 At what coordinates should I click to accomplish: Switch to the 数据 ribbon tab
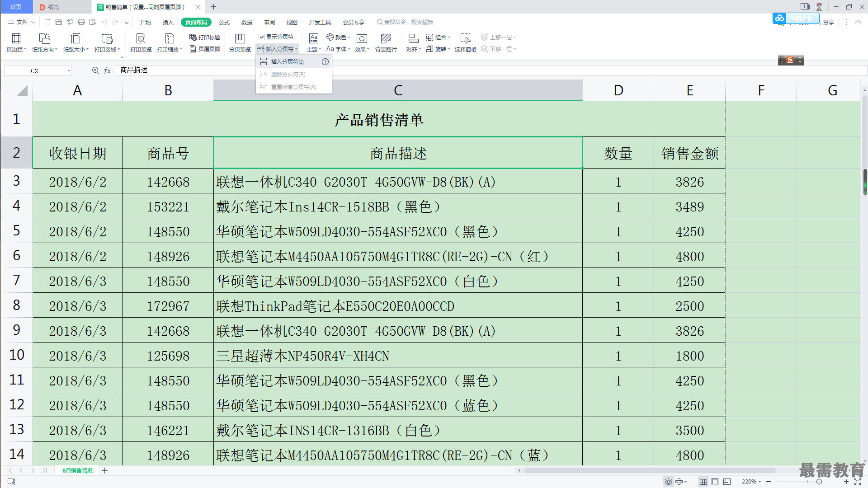[247, 22]
